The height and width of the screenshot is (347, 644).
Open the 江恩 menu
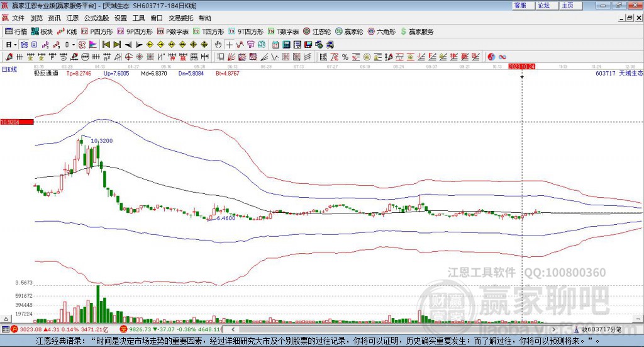pyautogui.click(x=72, y=18)
